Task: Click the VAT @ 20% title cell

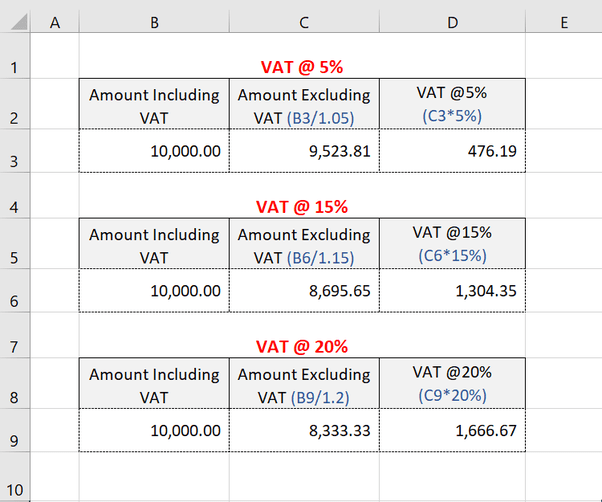Action: click(302, 335)
